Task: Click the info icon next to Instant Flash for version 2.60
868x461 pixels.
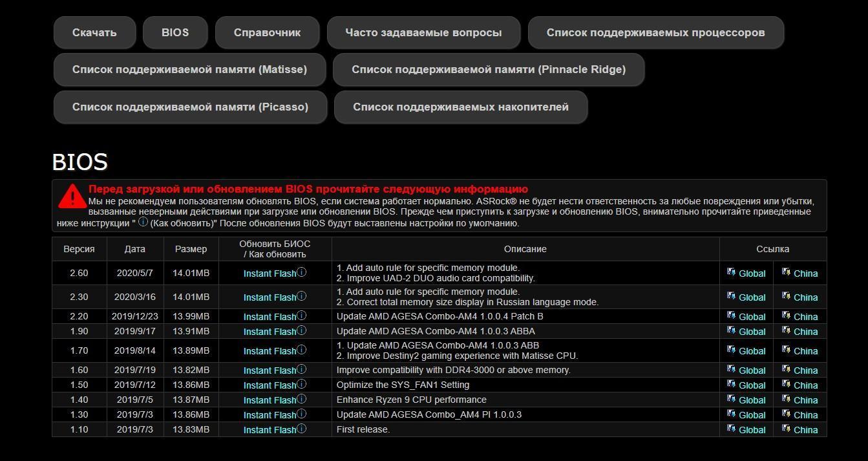Action: point(301,272)
